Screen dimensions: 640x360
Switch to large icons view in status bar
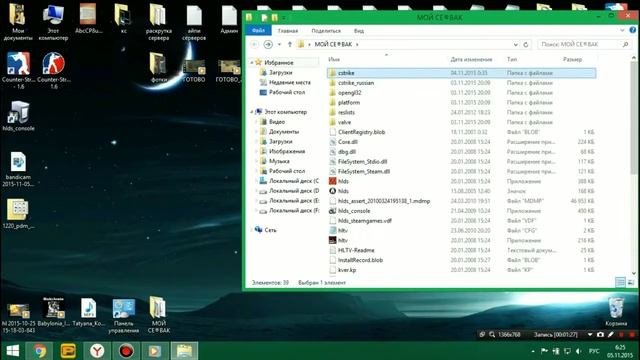point(631,282)
